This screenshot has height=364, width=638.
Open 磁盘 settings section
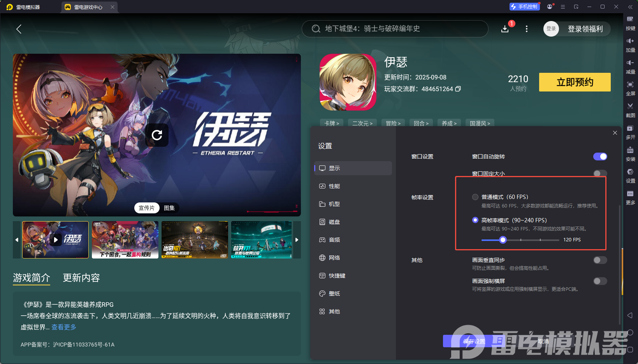(x=353, y=222)
